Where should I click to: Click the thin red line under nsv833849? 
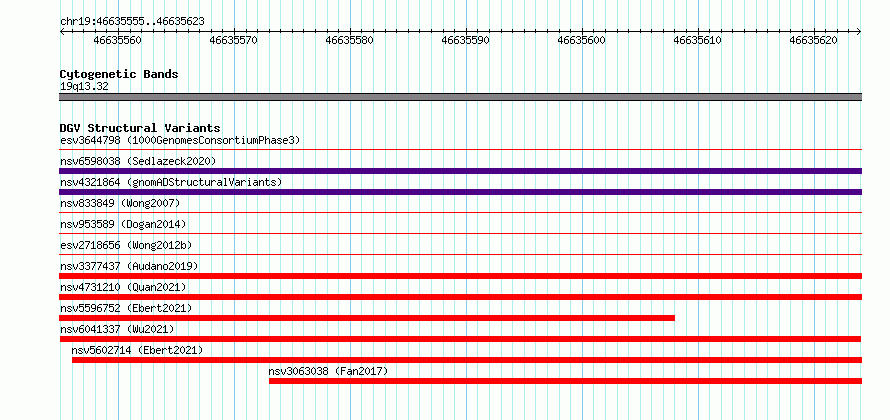point(461,213)
